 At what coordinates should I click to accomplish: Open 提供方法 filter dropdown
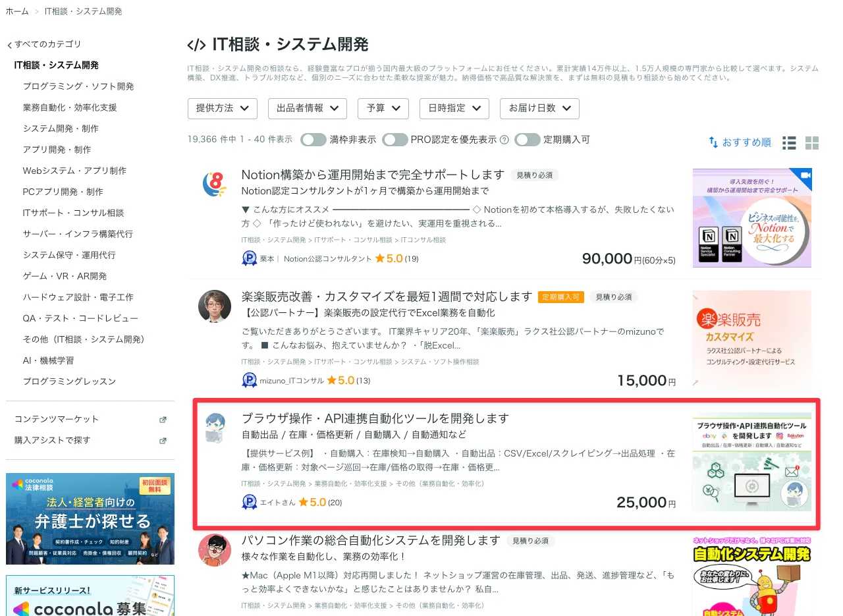(222, 108)
